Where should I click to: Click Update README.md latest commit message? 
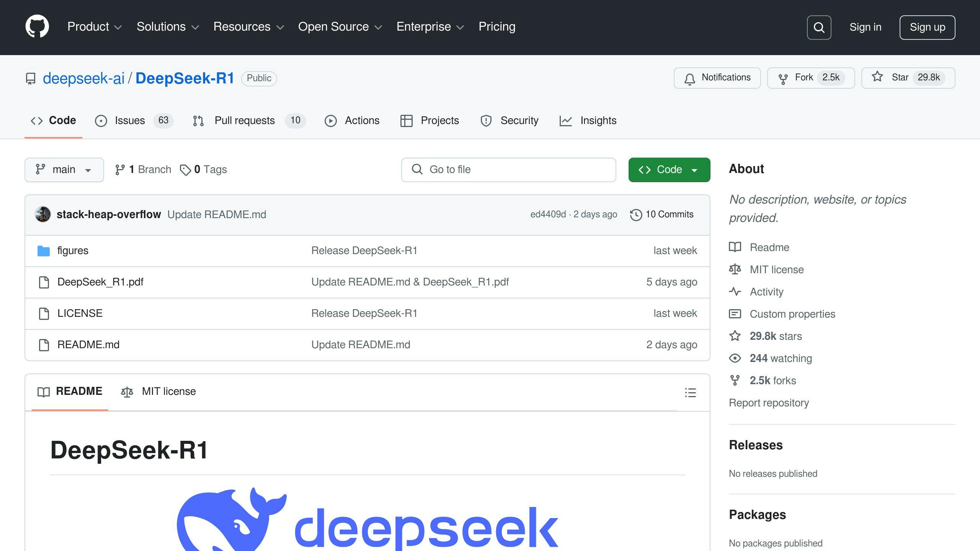(217, 214)
